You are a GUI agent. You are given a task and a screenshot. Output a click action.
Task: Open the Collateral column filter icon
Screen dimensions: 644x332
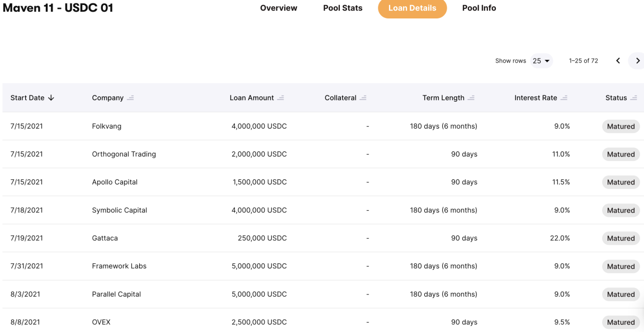click(x=363, y=98)
